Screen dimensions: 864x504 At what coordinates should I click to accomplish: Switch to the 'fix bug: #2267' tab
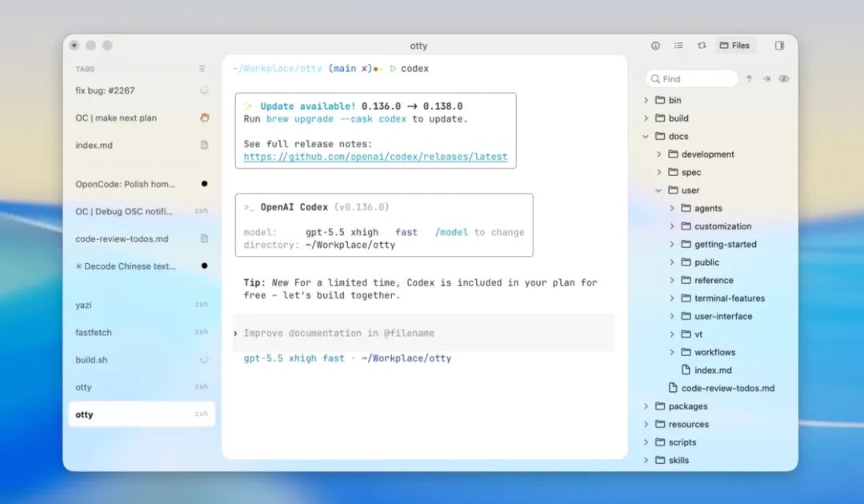tap(142, 90)
